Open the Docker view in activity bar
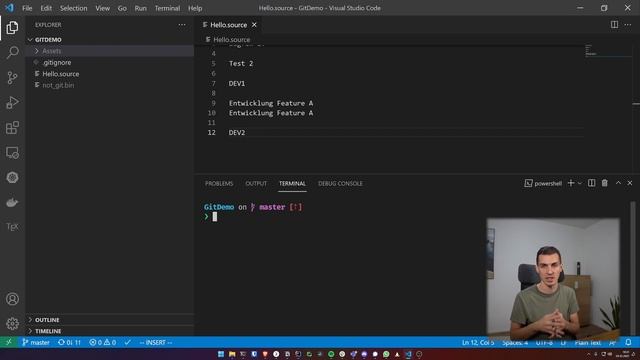Screen dimensions: 640x360 [x=12, y=202]
